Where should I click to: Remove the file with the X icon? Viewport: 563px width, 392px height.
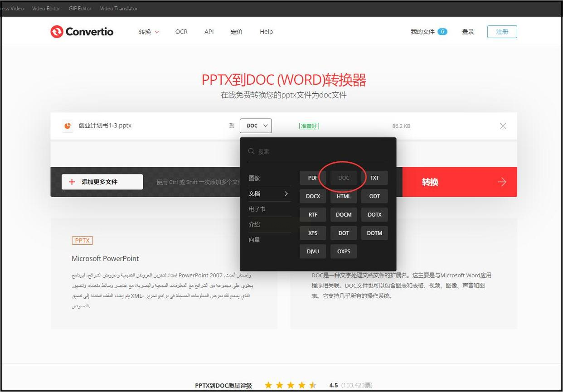(x=503, y=126)
